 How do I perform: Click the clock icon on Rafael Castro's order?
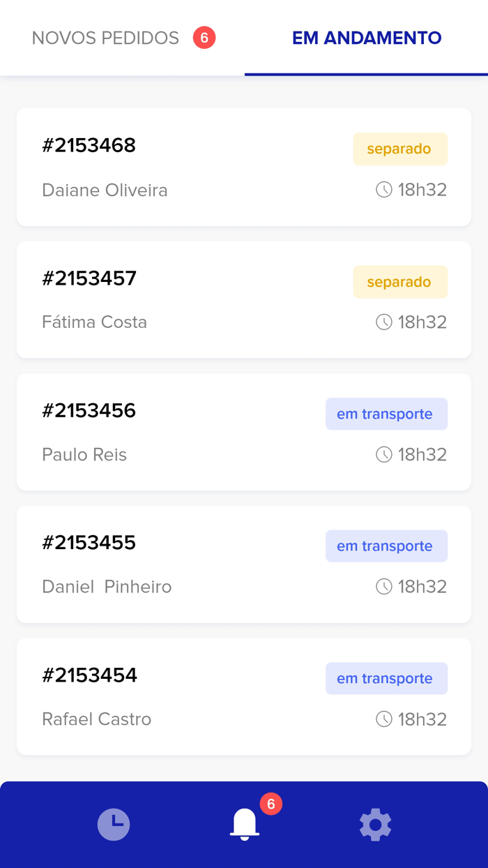(384, 719)
